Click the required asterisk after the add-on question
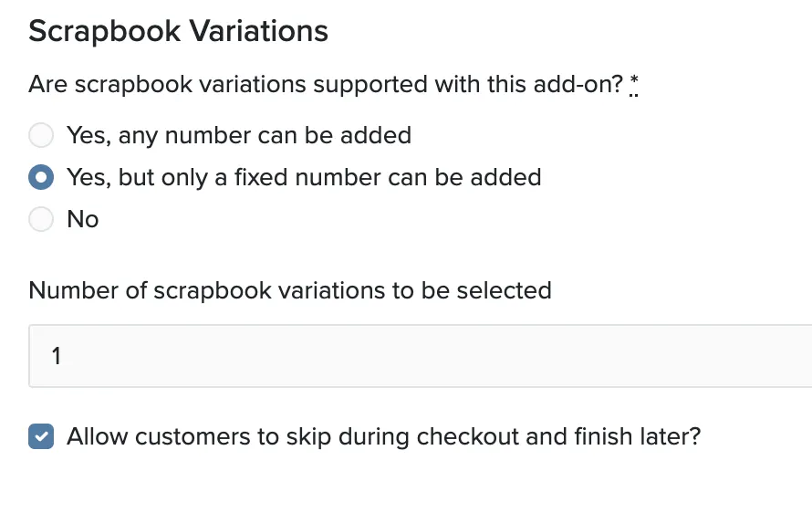This screenshot has height=513, width=812. click(x=634, y=85)
